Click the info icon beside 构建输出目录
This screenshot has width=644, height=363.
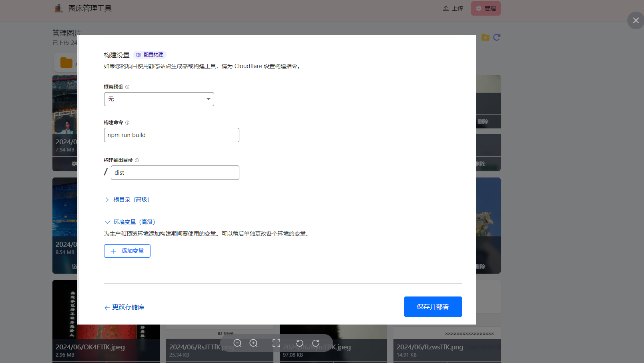(x=137, y=160)
